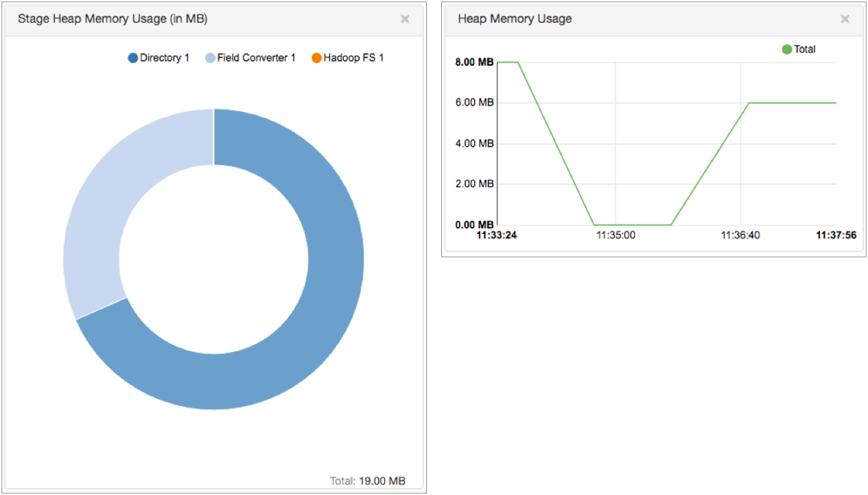The height and width of the screenshot is (495, 868).
Task: Select the Total series legend label
Action: point(805,49)
